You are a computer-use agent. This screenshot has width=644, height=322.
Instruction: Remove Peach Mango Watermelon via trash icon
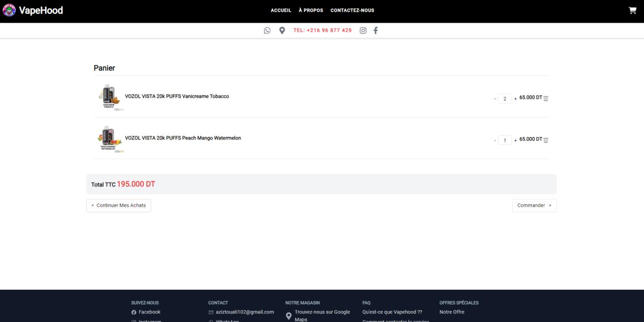click(x=546, y=140)
